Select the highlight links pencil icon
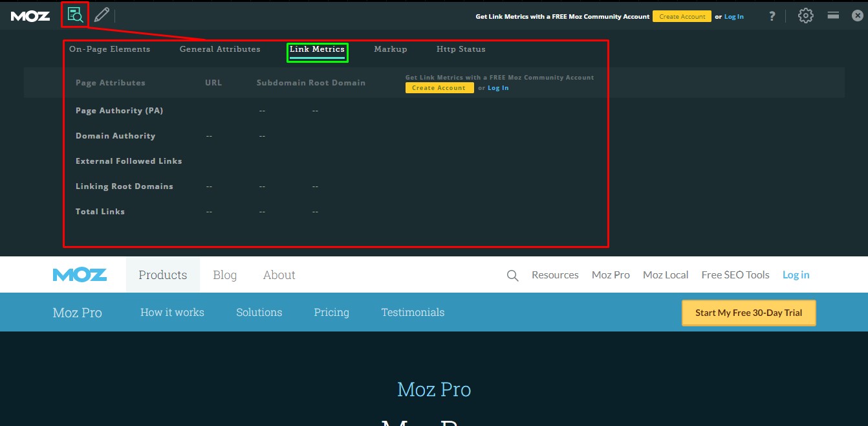The width and height of the screenshot is (868, 426). point(101,15)
